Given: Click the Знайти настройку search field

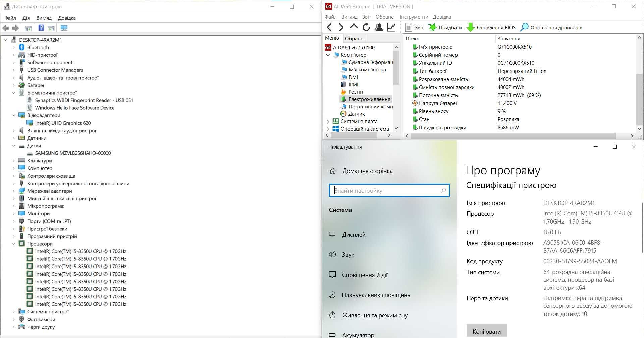Looking at the screenshot, I should pos(389,190).
